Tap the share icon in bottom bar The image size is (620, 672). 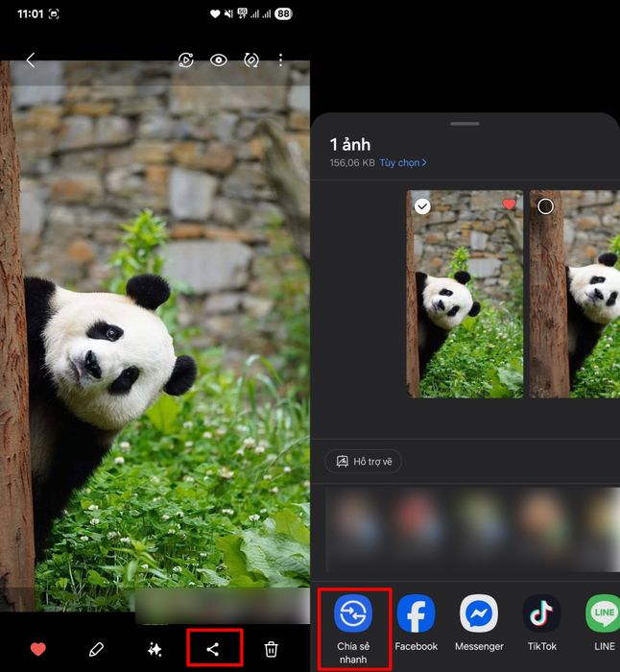point(213,649)
